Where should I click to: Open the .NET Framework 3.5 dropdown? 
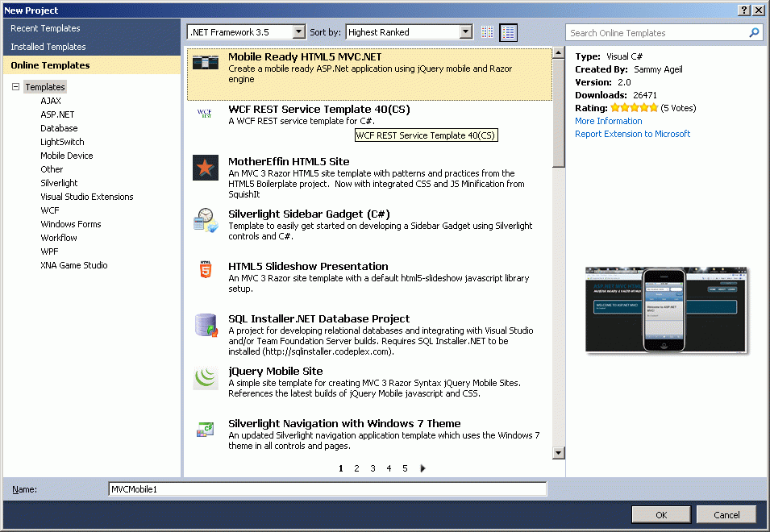pyautogui.click(x=298, y=32)
